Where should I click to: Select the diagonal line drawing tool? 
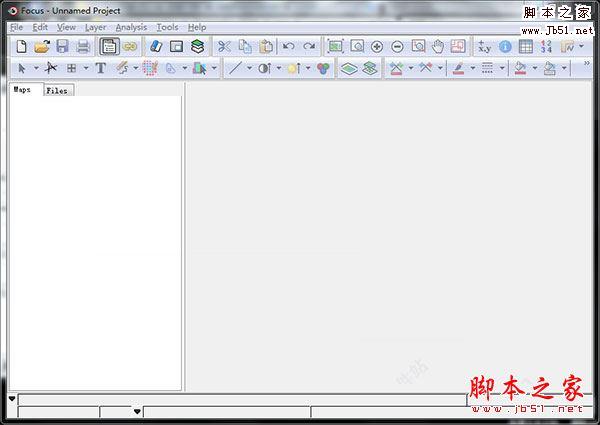tap(235, 68)
